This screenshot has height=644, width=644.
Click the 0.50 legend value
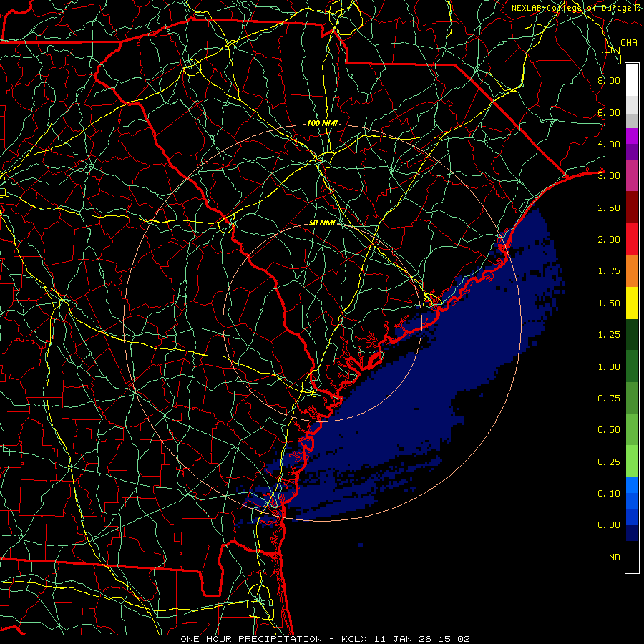[x=609, y=430]
